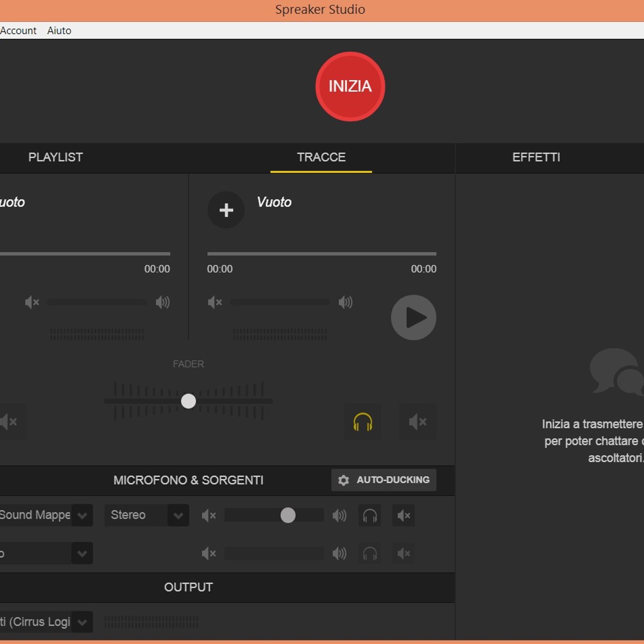Click the 00:00 remaining time above the play button

tap(424, 269)
